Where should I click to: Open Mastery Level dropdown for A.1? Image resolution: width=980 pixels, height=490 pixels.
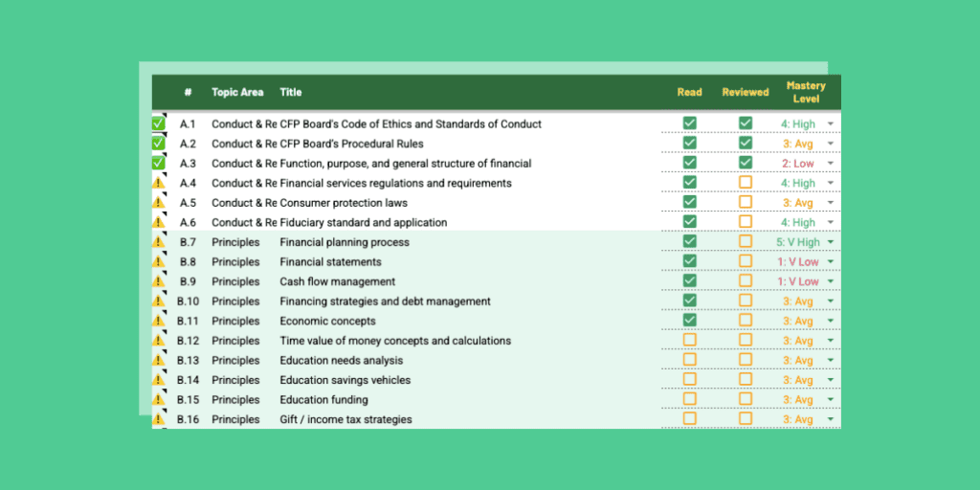tap(831, 123)
